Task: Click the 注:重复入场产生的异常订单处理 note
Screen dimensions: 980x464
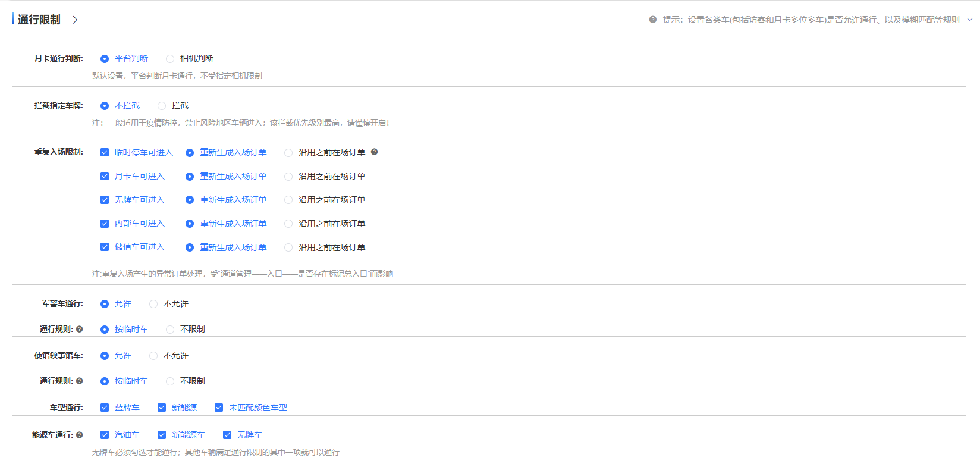Action: (243, 274)
